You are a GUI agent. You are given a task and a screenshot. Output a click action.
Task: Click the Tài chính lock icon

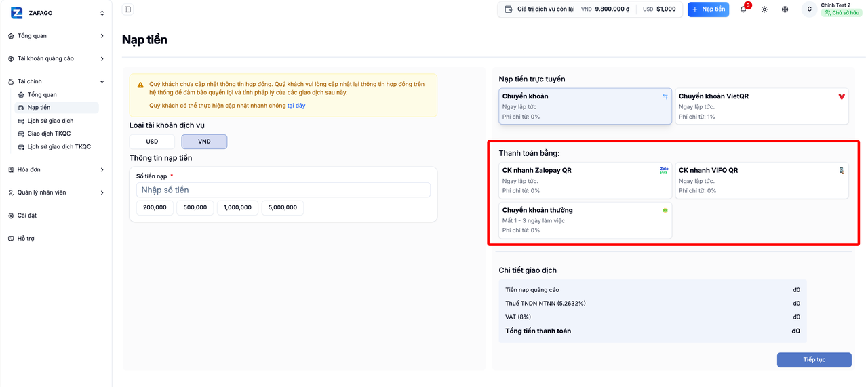tap(11, 82)
